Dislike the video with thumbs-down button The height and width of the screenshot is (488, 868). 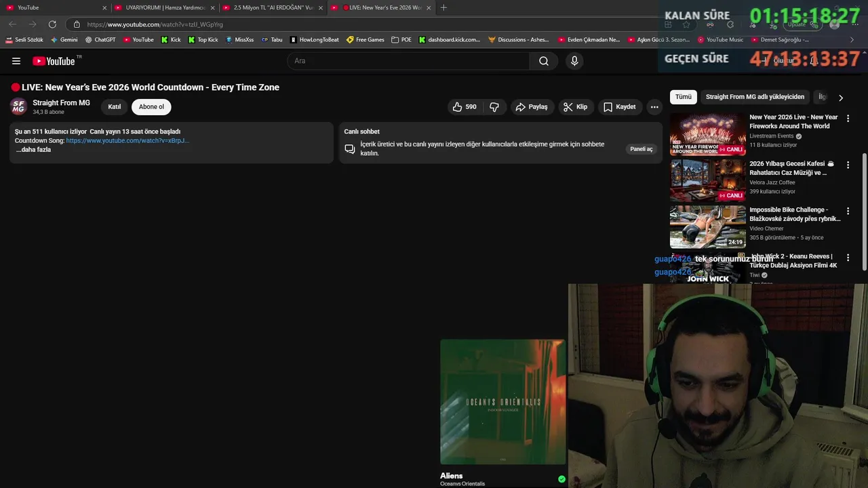point(494,107)
